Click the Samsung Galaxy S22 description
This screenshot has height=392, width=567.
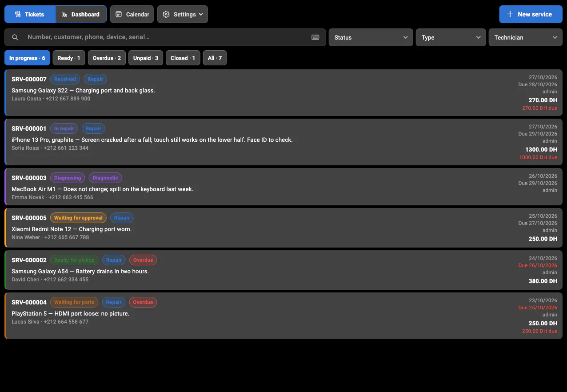point(83,90)
